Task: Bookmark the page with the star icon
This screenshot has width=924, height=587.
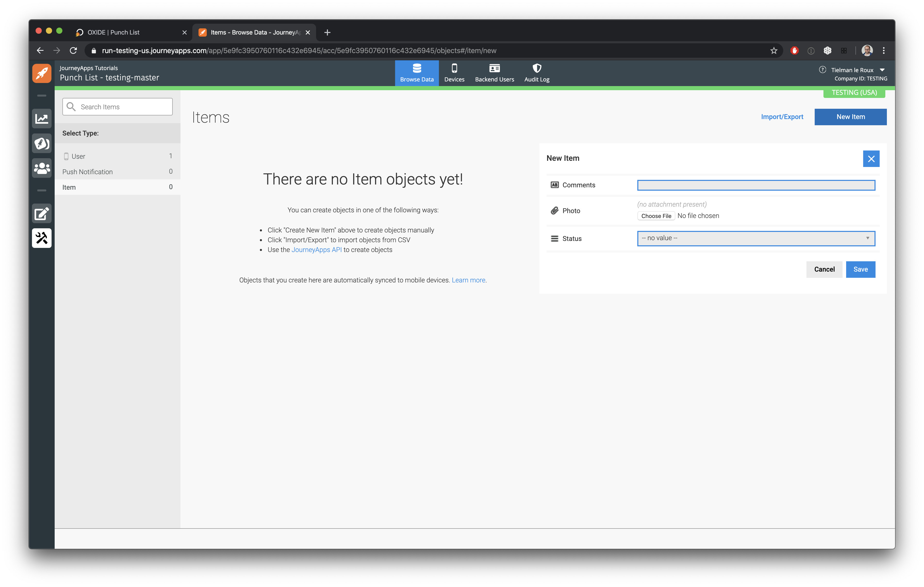Action: [x=774, y=51]
